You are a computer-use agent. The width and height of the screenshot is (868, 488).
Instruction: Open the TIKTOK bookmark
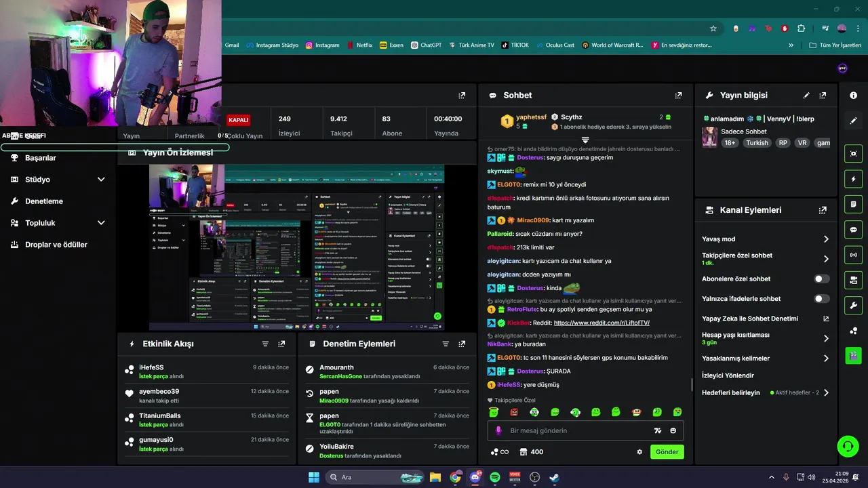pyautogui.click(x=515, y=45)
